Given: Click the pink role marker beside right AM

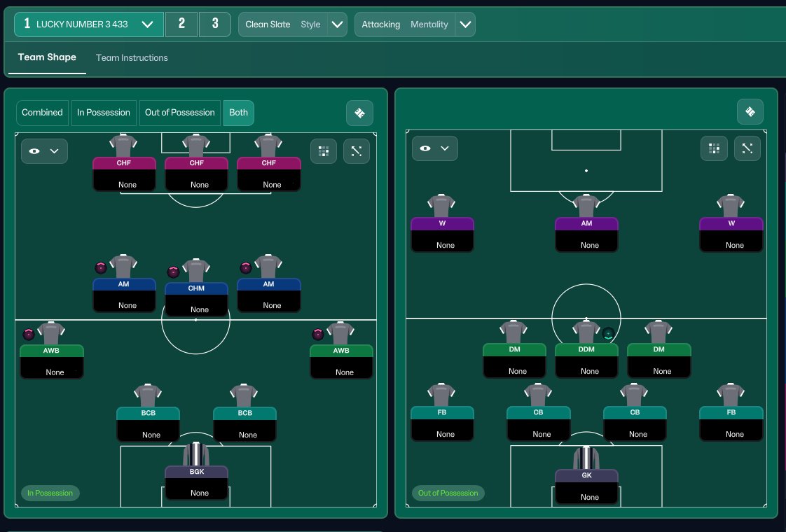Looking at the screenshot, I should tap(246, 267).
